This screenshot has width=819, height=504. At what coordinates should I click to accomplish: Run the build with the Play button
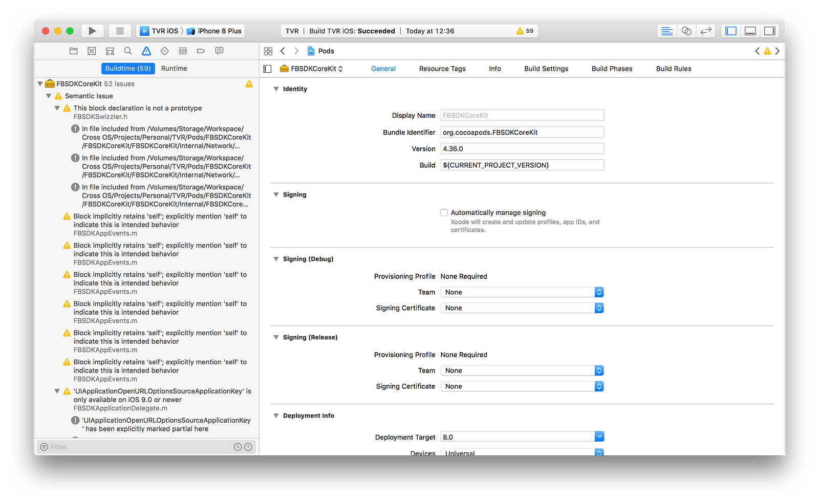click(92, 31)
